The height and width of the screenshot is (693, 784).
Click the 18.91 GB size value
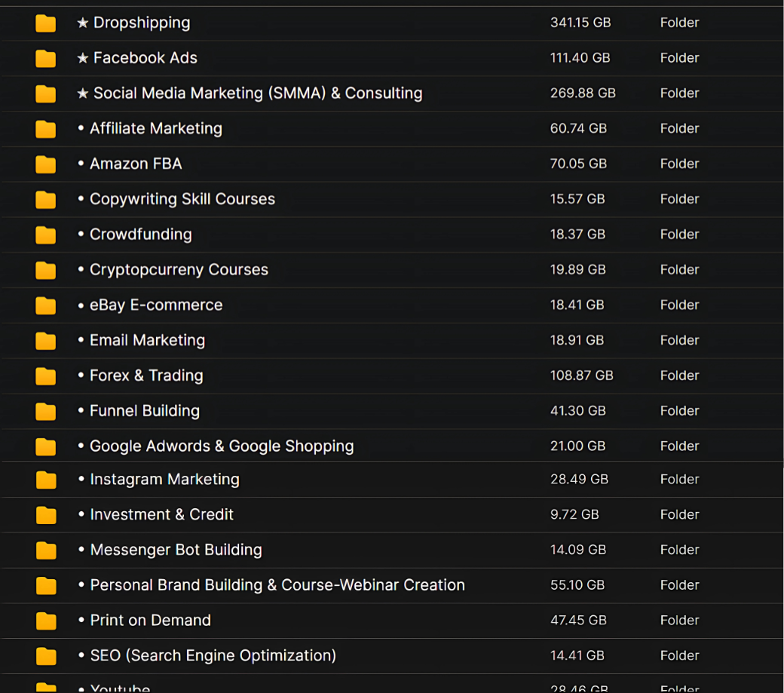(577, 340)
